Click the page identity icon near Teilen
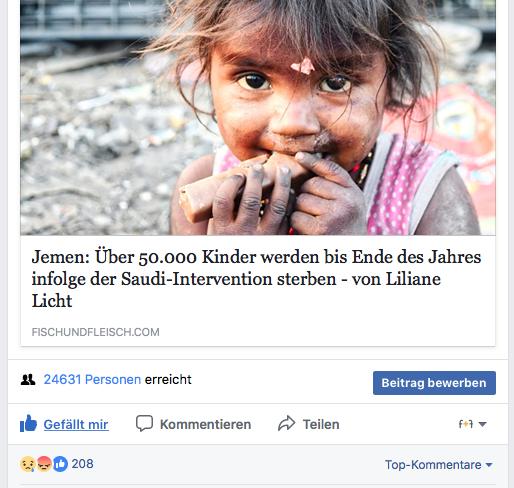The height and width of the screenshot is (488, 514). tap(466, 424)
